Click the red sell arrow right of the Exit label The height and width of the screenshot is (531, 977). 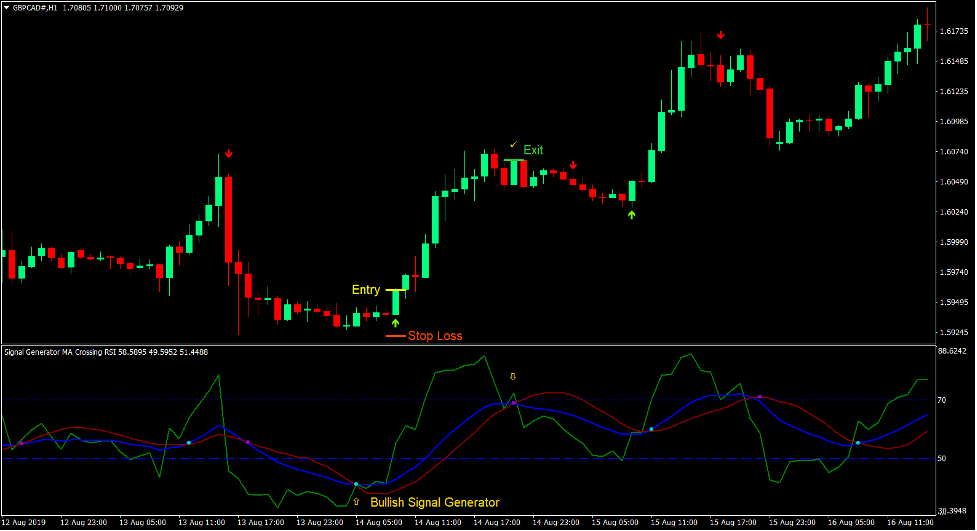tap(573, 165)
